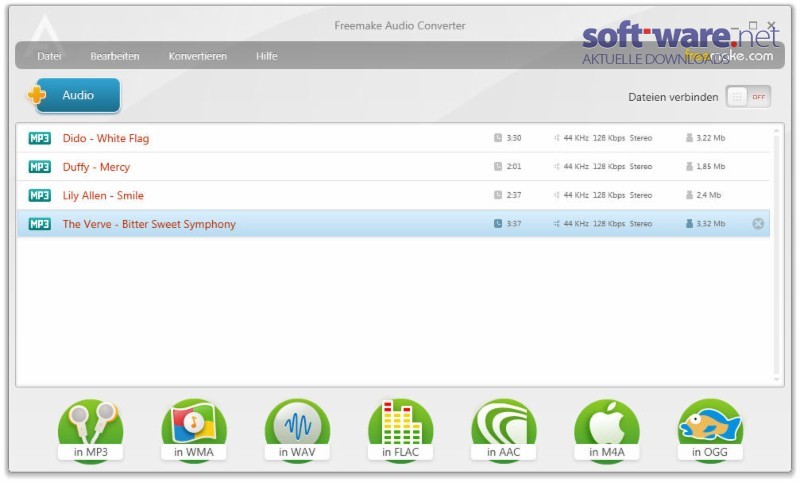Open the Konvertieren menu
Image resolution: width=800 pixels, height=482 pixels.
tap(197, 56)
